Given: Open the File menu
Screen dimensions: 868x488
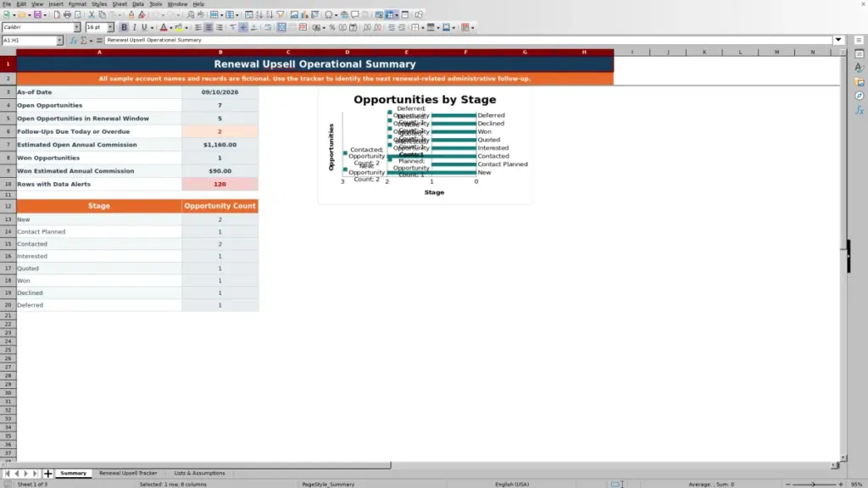Looking at the screenshot, I should [7, 4].
